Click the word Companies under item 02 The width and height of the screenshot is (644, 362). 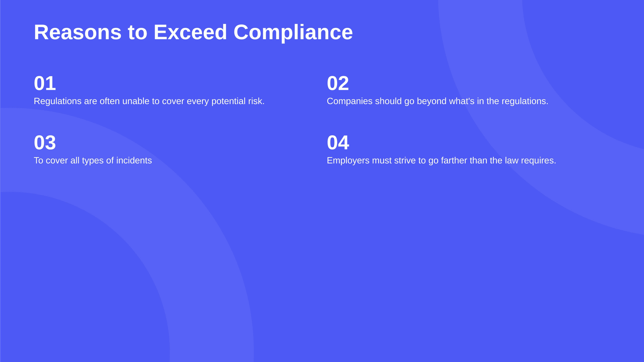[x=350, y=102]
